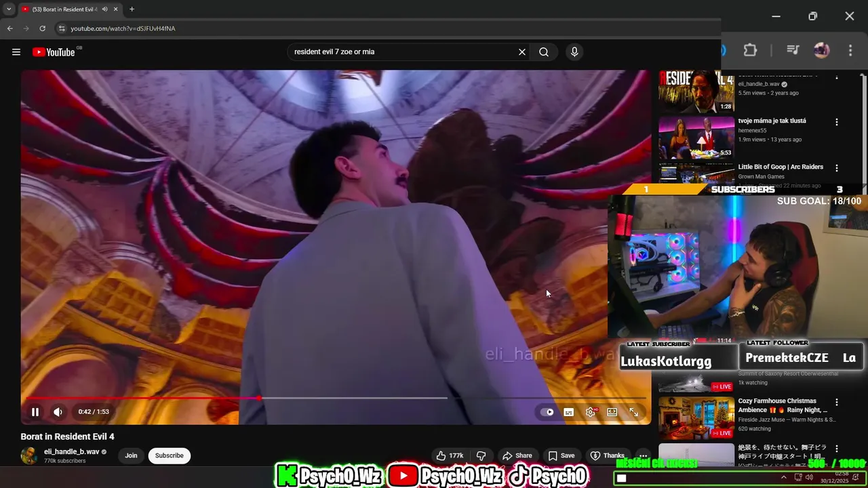
Task: Open options for Arc Raiders video
Action: point(836,168)
